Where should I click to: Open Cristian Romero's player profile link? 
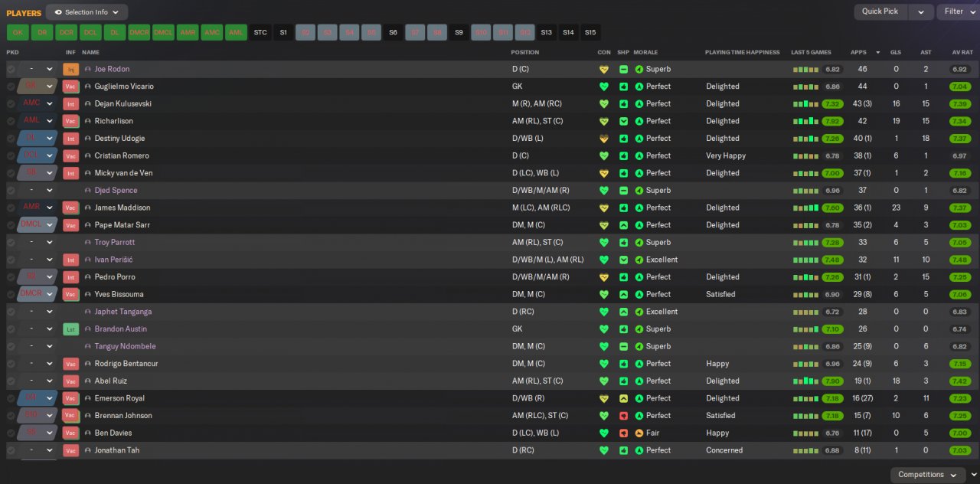tap(122, 155)
